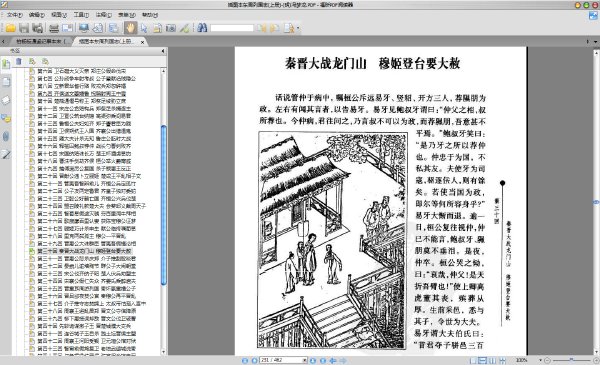Click the zoom slider handle

tap(571, 360)
